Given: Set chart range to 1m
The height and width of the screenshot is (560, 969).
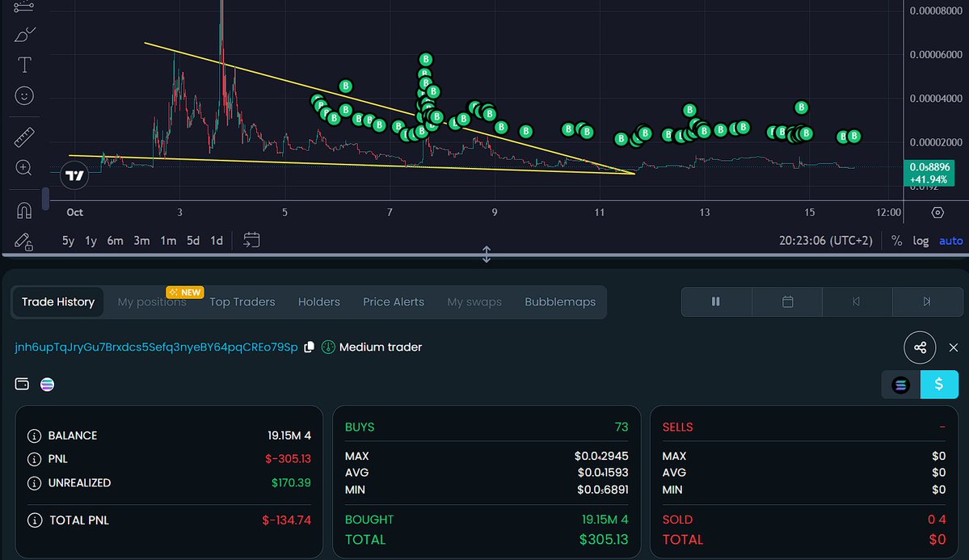Looking at the screenshot, I should coord(168,241).
